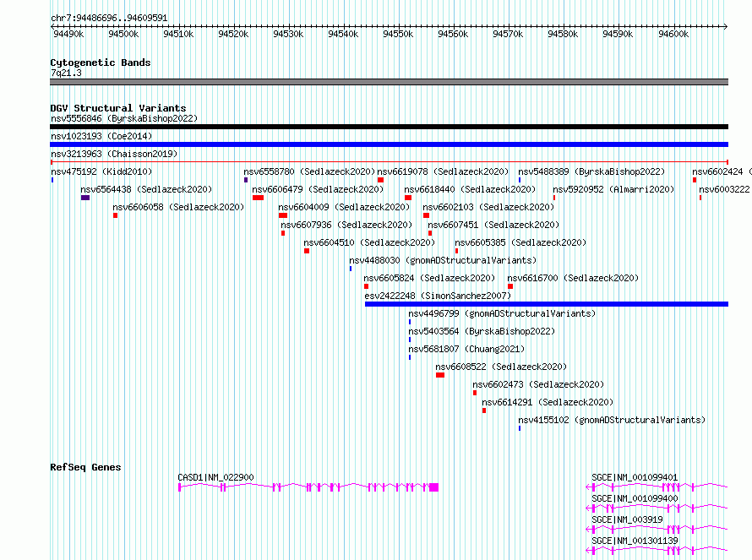Viewport: 752px width, 560px height.
Task: Click the nsv6604009 red variant block
Action: coord(283,215)
